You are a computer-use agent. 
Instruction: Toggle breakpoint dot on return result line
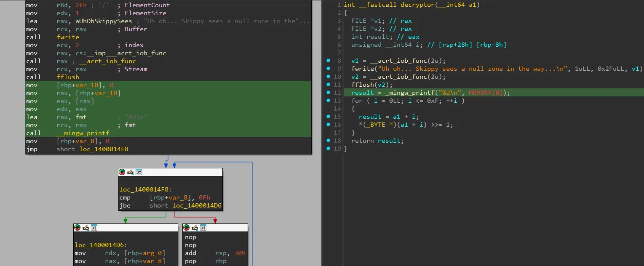pos(329,141)
